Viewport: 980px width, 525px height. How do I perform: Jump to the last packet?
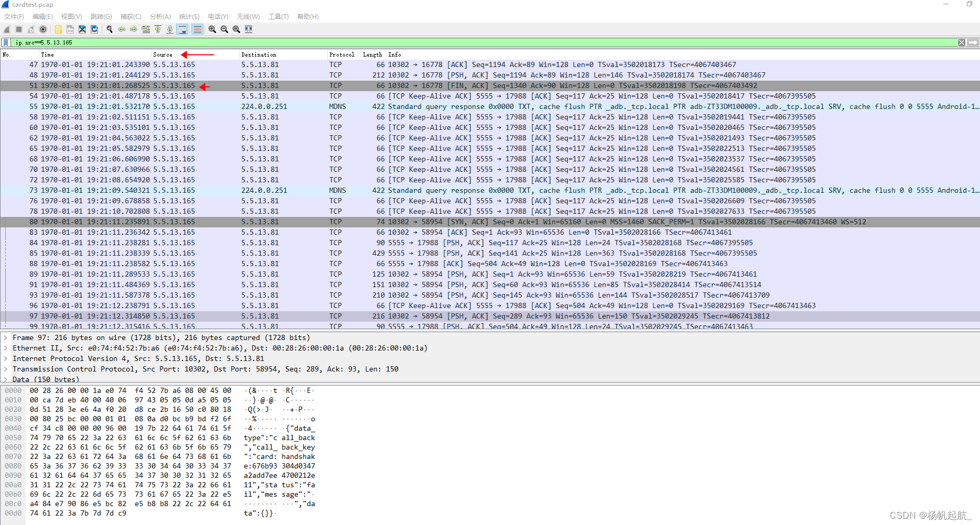point(170,29)
